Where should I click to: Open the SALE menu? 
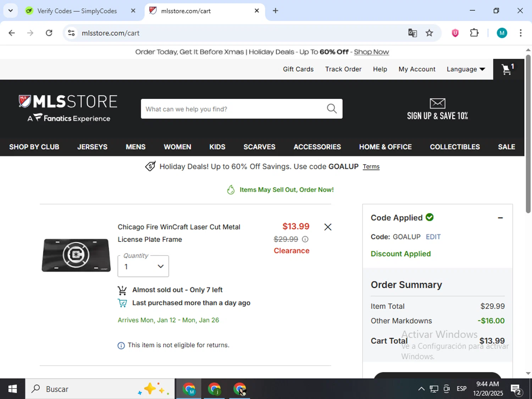506,147
